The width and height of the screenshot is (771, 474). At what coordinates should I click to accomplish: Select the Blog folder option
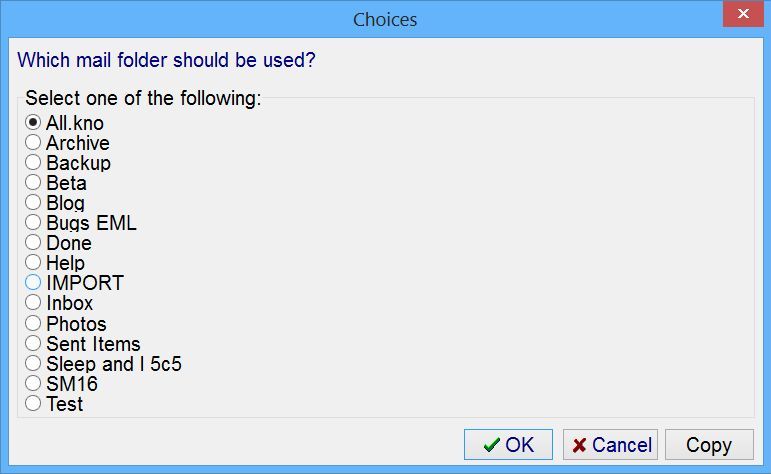(33, 203)
